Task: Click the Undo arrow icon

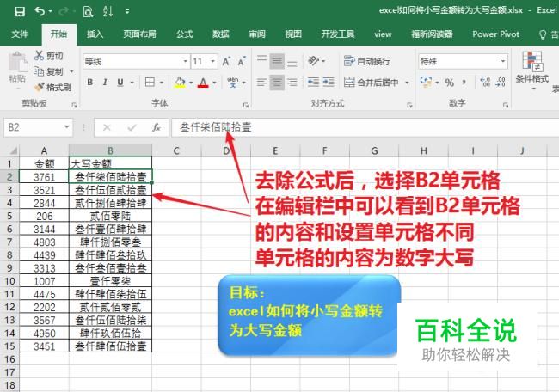Action: [40, 11]
